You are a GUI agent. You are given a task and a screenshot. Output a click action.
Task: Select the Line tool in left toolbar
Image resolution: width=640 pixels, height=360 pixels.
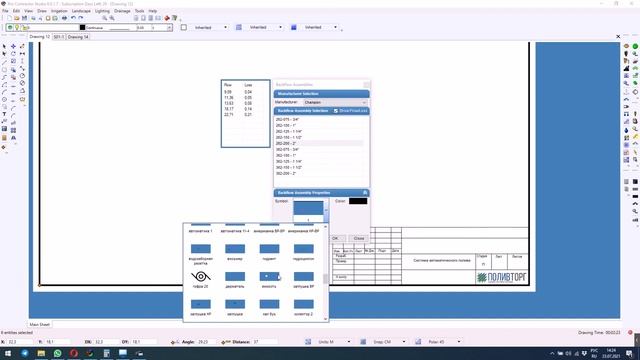click(x=4, y=62)
